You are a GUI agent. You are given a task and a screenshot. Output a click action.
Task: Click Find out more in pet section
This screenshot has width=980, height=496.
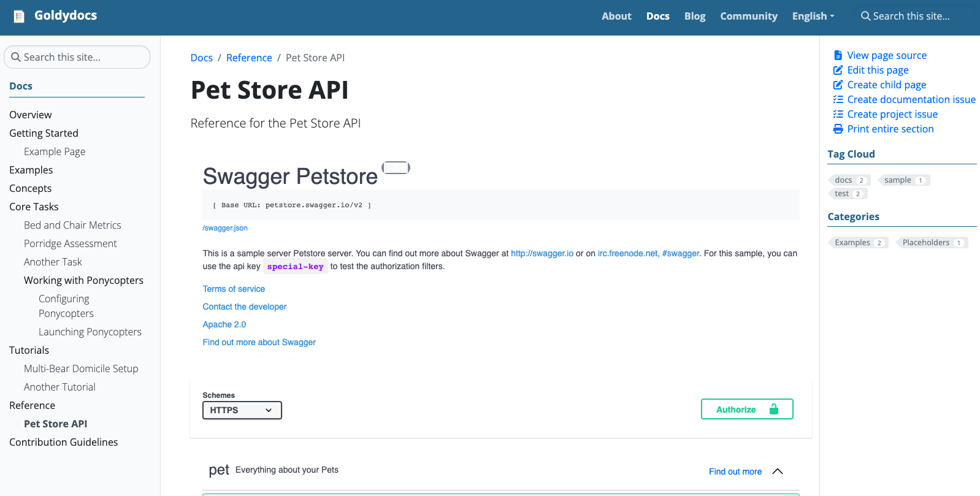tap(735, 471)
